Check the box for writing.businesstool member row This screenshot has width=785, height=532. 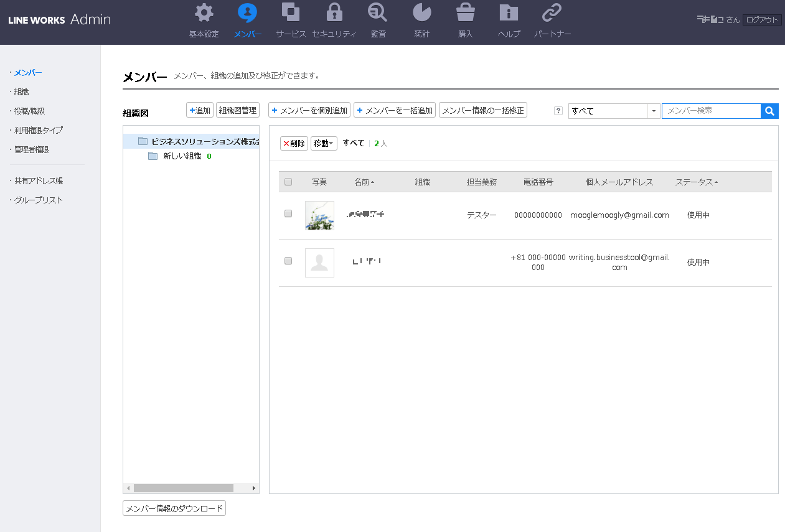(288, 261)
